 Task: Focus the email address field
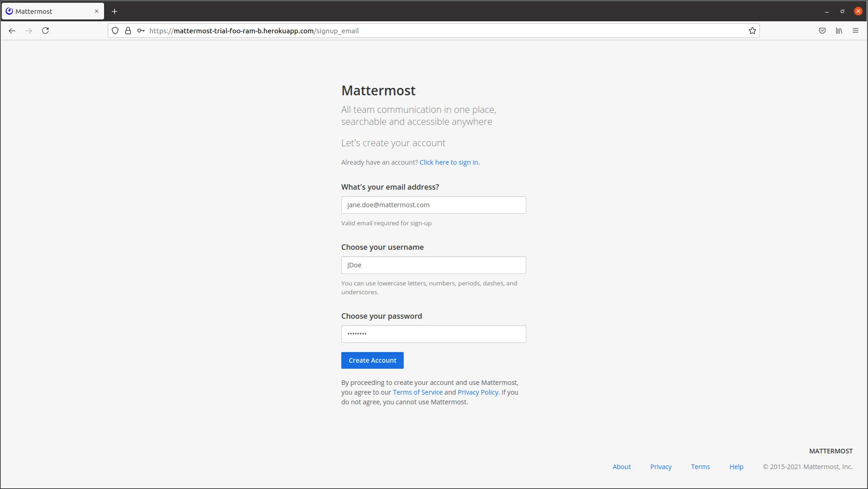tap(433, 205)
